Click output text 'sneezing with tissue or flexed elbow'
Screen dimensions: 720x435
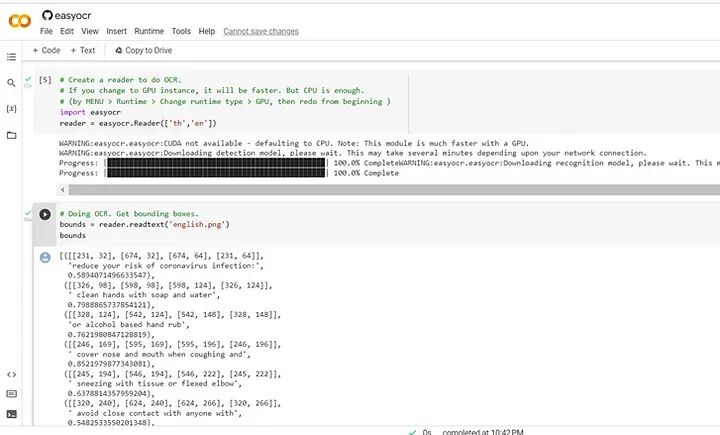click(x=156, y=384)
